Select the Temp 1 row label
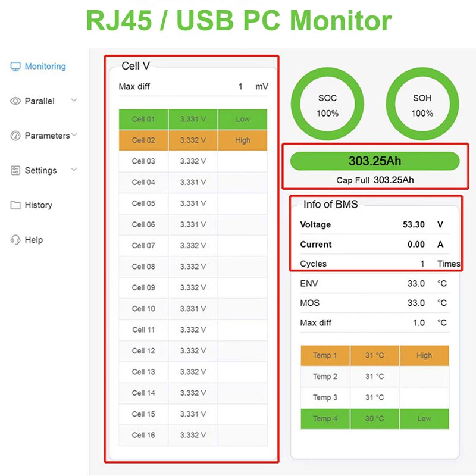This screenshot has width=476, height=476. tap(325, 355)
